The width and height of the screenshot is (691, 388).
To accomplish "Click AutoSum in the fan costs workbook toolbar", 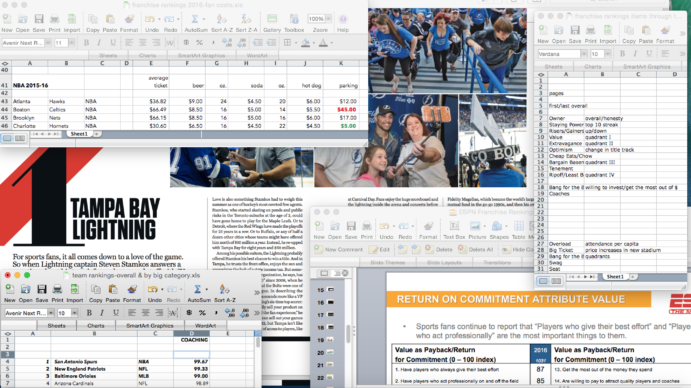I will pyautogui.click(x=195, y=23).
